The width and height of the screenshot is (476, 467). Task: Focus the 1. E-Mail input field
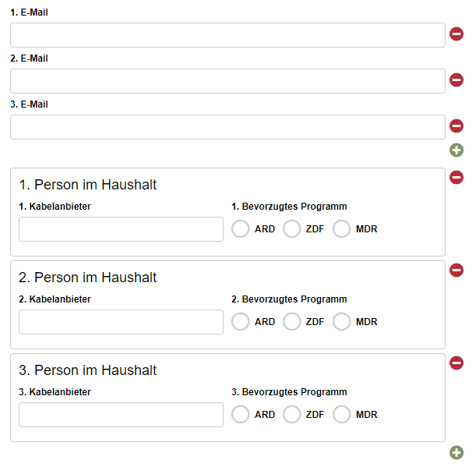[227, 35]
